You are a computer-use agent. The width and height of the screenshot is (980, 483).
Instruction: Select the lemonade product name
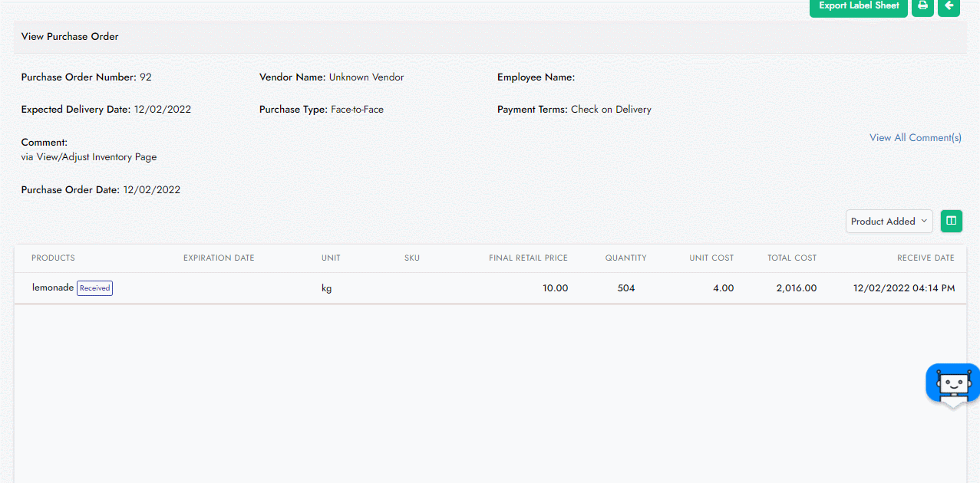52,288
